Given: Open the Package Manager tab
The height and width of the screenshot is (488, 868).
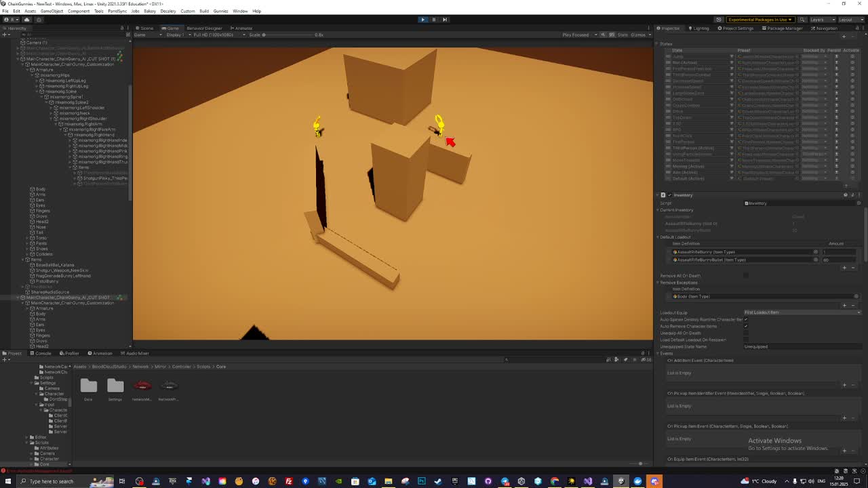Looking at the screenshot, I should tap(782, 28).
